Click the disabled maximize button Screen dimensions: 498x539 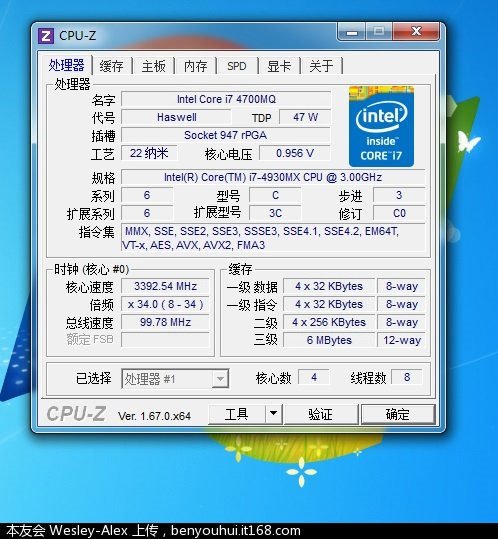coord(379,32)
